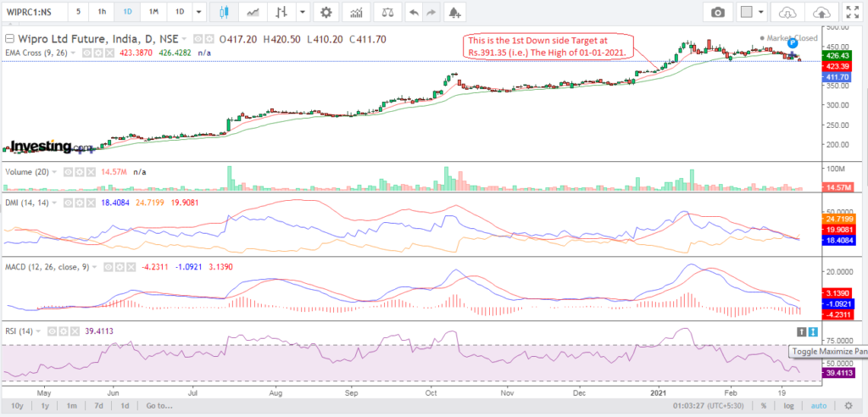
Task: Expand the MACD (12, 26, close, 9) dropdown
Action: pos(95,267)
